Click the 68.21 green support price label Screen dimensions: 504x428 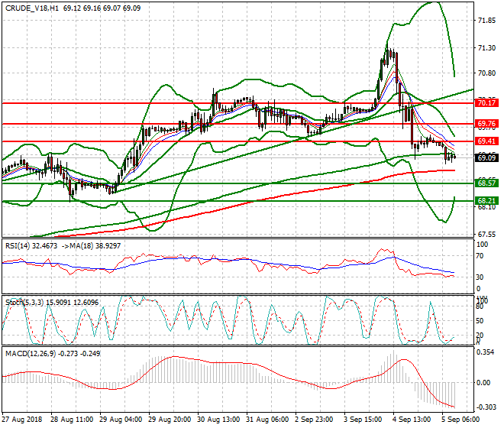click(x=486, y=201)
